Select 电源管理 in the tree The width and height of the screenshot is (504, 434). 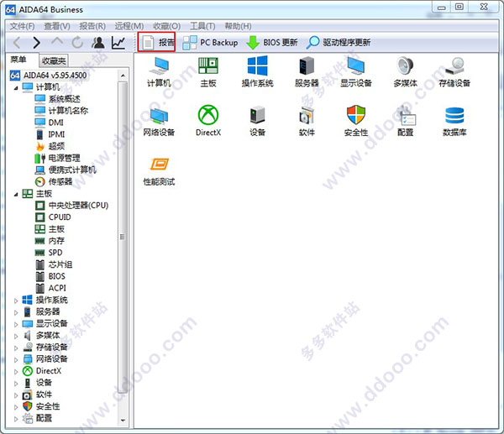(x=58, y=158)
